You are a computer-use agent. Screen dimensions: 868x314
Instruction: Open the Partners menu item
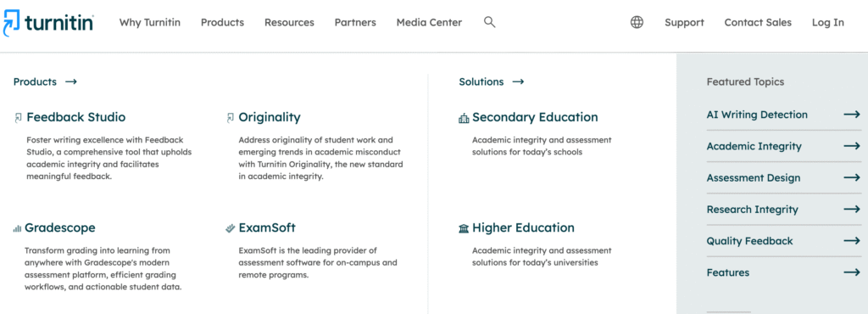click(355, 22)
